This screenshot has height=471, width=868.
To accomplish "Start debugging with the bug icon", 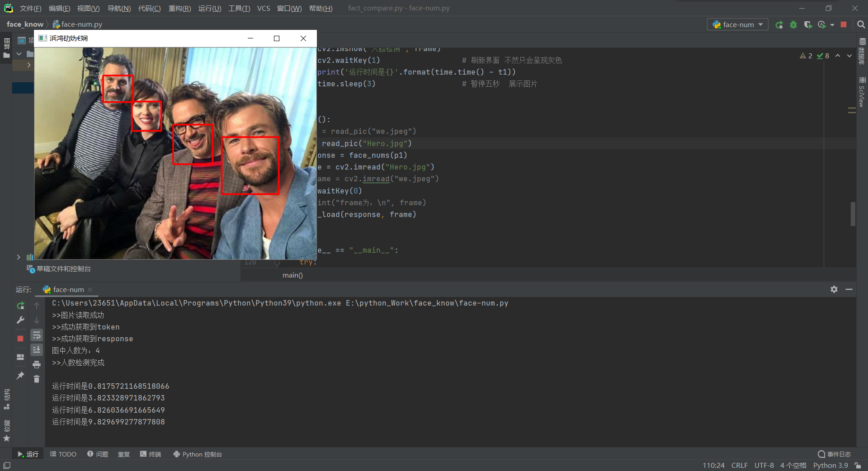I will pyautogui.click(x=793, y=24).
